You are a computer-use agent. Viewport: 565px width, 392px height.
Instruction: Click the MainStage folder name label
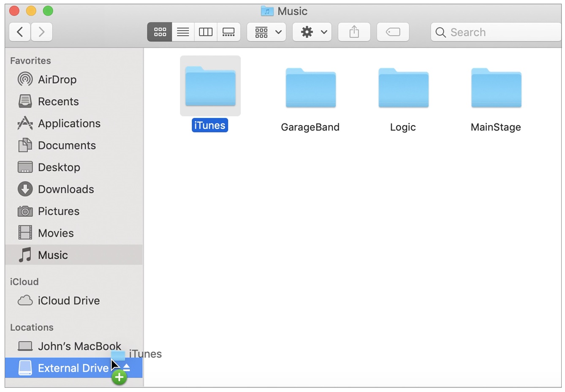(x=496, y=127)
